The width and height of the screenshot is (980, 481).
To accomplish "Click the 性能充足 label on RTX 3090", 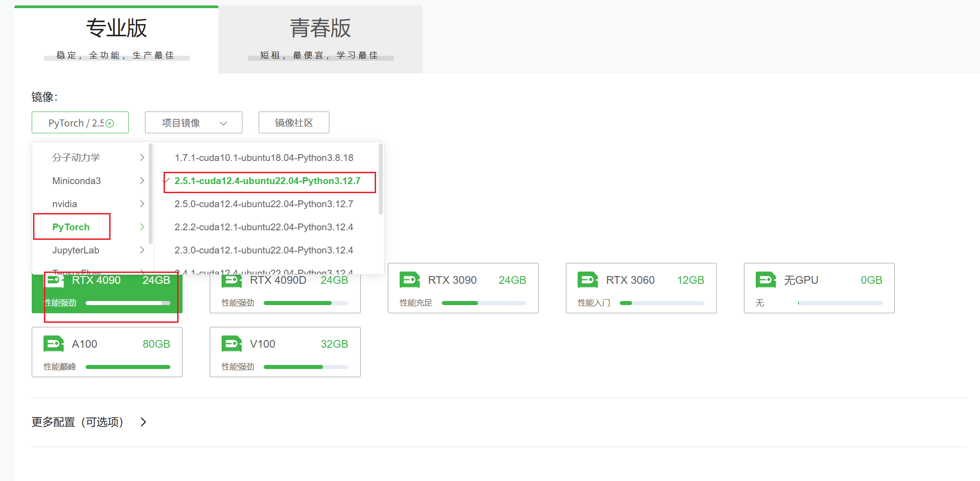I will pos(416,303).
